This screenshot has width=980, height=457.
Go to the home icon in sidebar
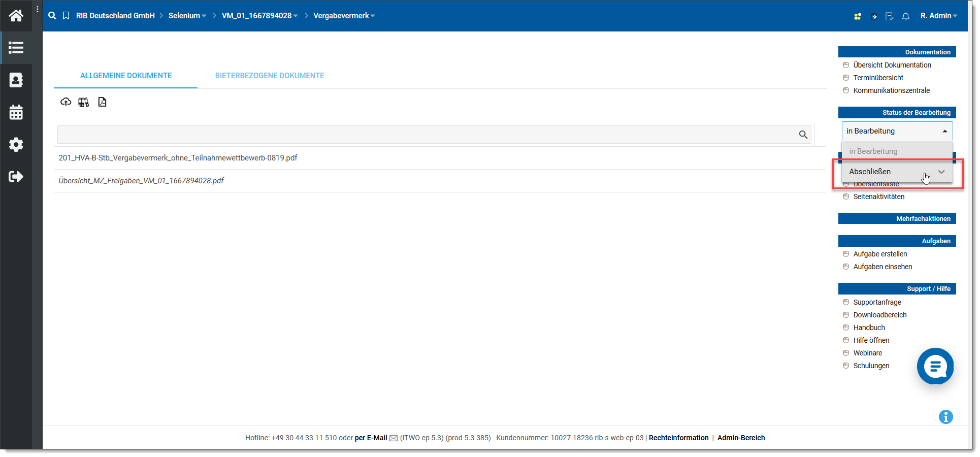(16, 16)
